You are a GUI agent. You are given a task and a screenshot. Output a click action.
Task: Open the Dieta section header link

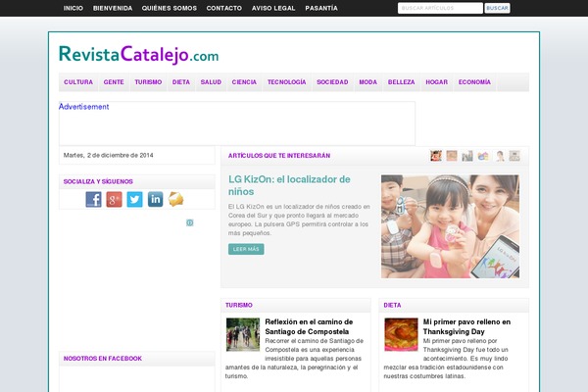(x=392, y=305)
